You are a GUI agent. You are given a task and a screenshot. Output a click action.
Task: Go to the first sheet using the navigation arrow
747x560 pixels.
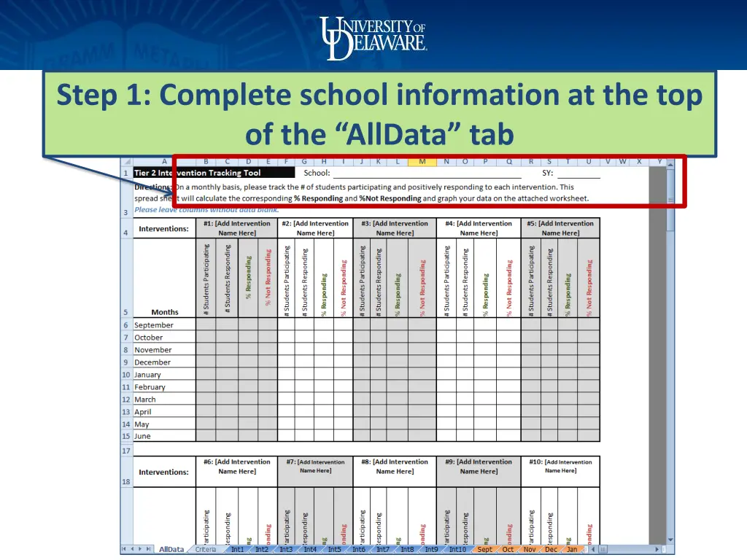tap(124, 549)
